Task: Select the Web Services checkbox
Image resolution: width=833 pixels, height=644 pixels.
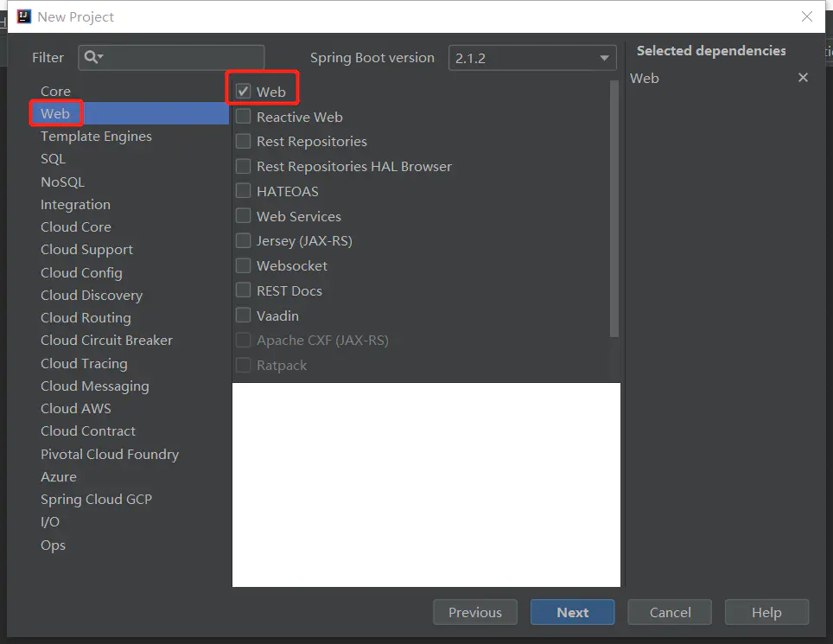Action: tap(244, 216)
